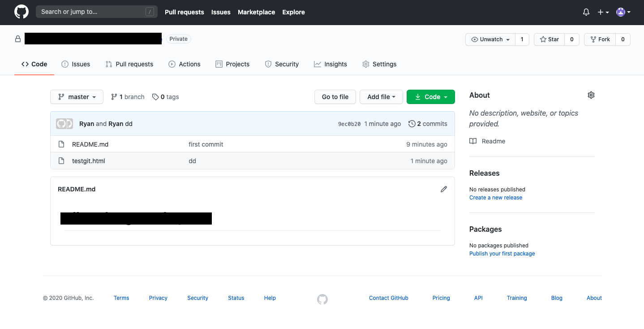Click the Packages heading
The image size is (644, 329).
[x=485, y=229]
